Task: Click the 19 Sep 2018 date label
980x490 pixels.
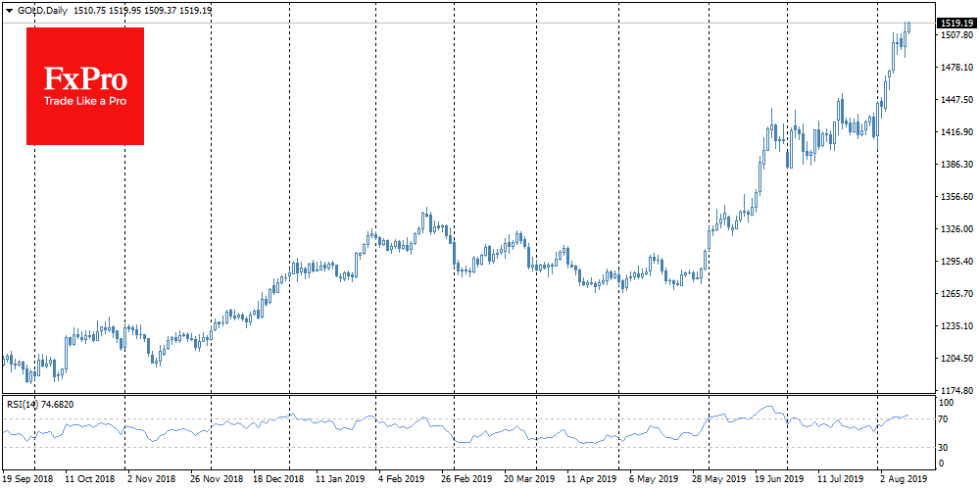Action: pyautogui.click(x=29, y=481)
